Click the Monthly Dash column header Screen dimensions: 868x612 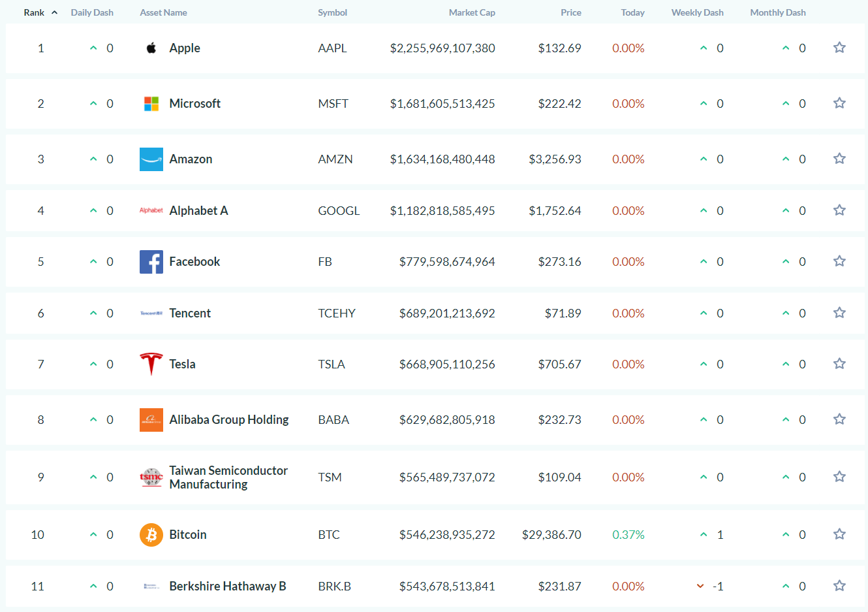coord(777,12)
